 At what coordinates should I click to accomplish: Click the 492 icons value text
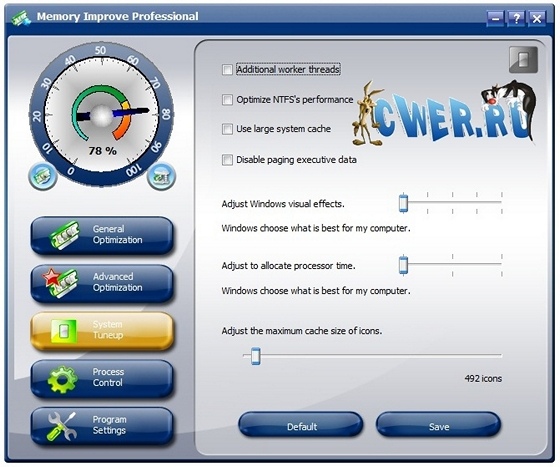pos(483,378)
